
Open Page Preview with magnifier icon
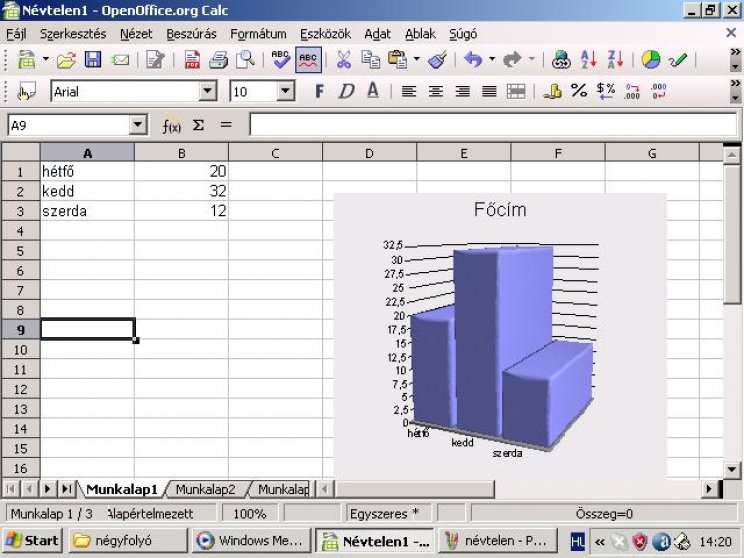(x=246, y=60)
